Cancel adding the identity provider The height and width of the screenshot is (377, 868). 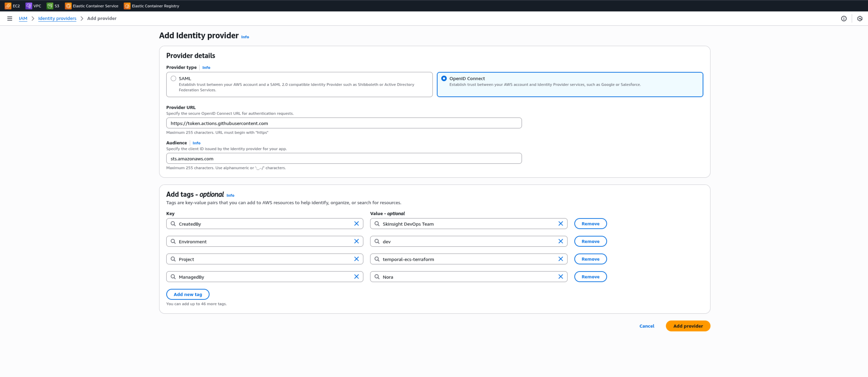point(646,326)
